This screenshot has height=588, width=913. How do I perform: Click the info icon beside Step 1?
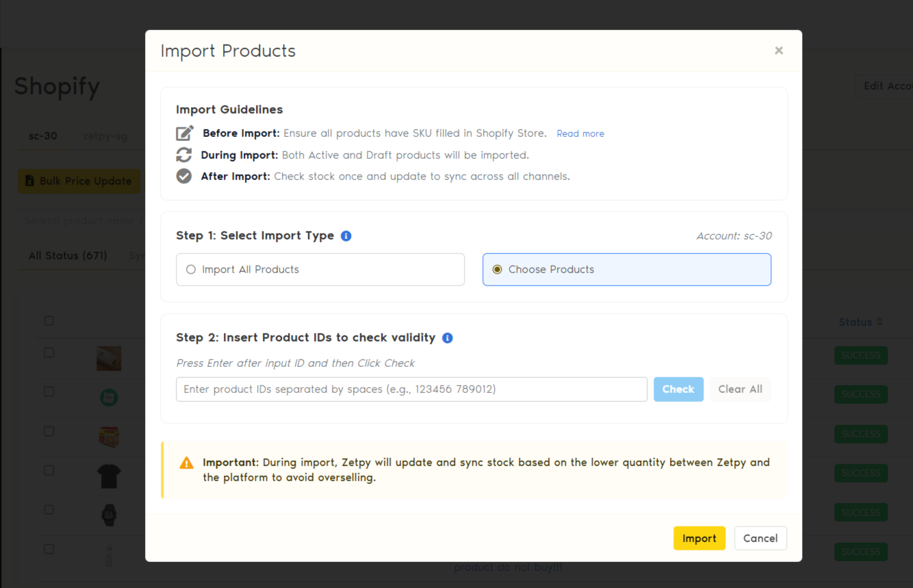pyautogui.click(x=346, y=236)
